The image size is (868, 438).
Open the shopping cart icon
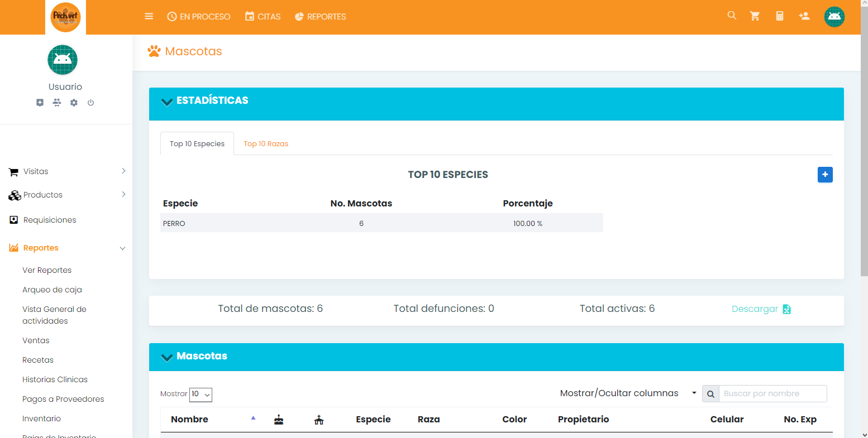(755, 16)
